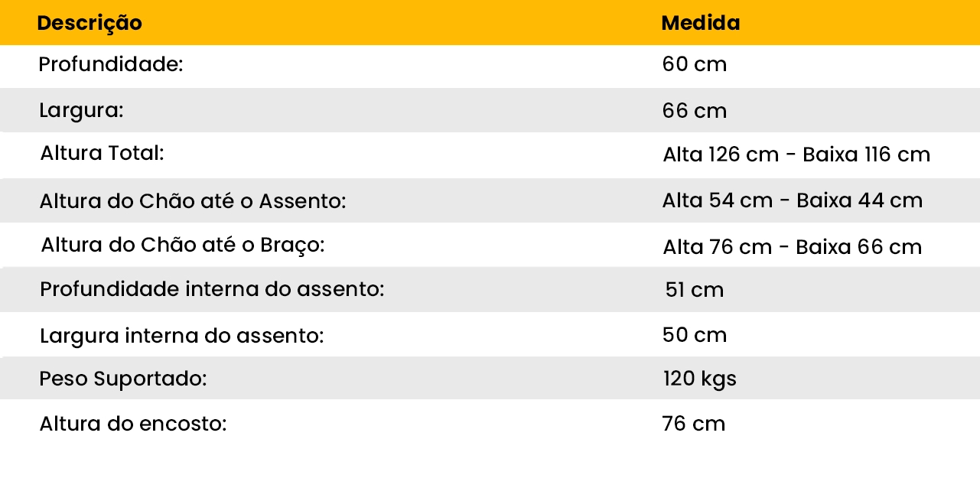Select Altura do Chão até o Assento label
Screen dimensions: 980x488
[x=193, y=201]
